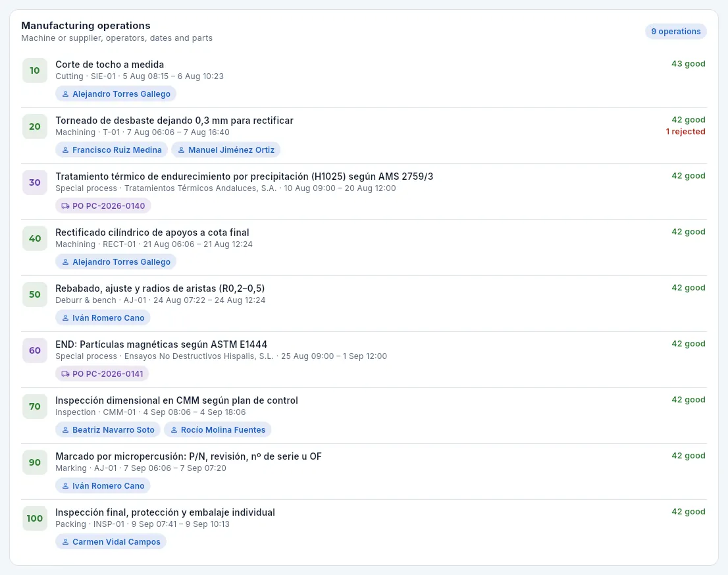The image size is (728, 575).
Task: Click the "Rectificado cilíndrico de apoyos" title
Action: pyautogui.click(x=152, y=233)
